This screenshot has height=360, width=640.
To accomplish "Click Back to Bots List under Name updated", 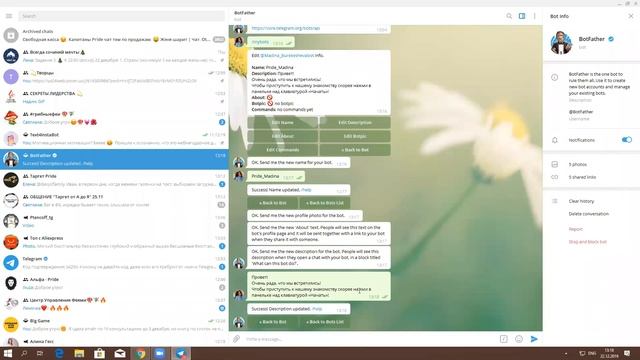I will click(x=324, y=203).
